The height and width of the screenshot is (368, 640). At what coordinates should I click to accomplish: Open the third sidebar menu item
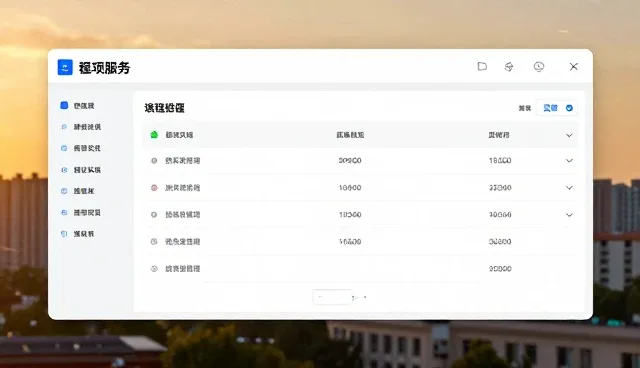81,148
